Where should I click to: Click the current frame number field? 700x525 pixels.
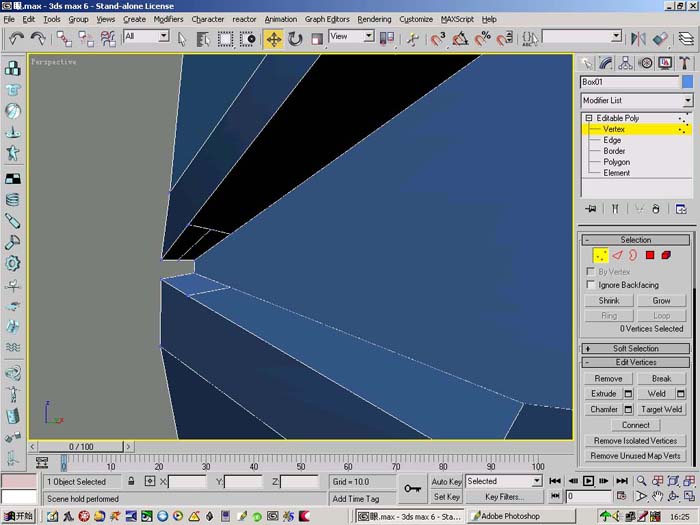point(588,496)
